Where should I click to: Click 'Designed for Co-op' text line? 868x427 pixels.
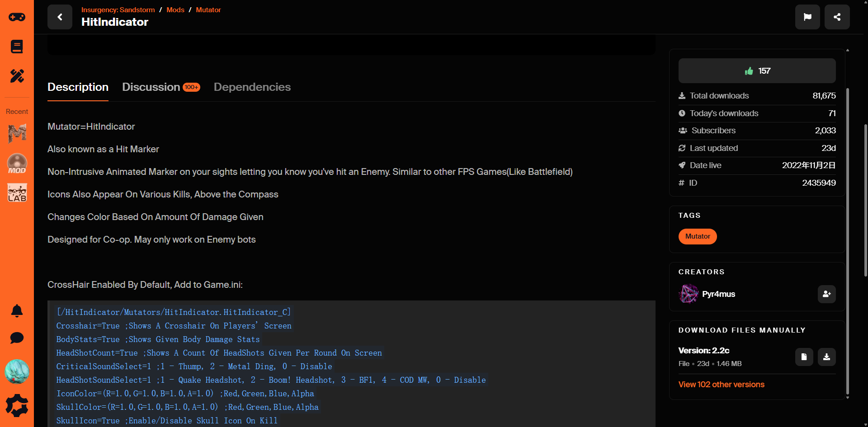click(151, 239)
